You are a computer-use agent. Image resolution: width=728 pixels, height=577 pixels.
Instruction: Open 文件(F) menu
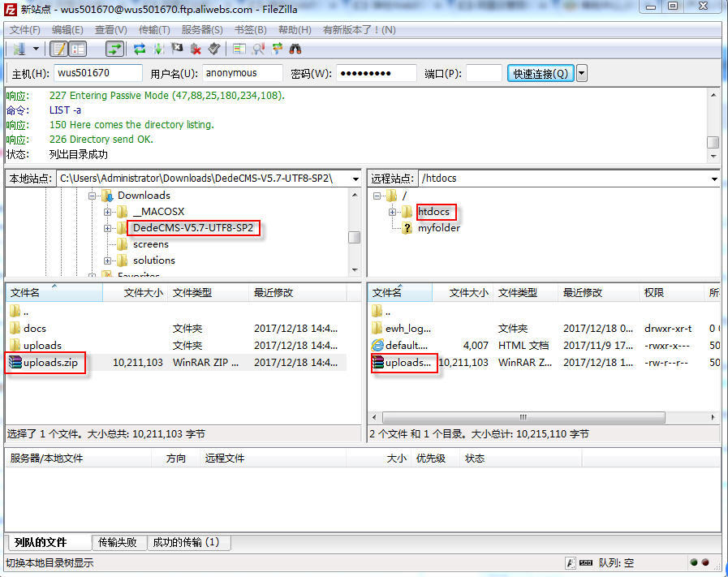click(x=25, y=30)
